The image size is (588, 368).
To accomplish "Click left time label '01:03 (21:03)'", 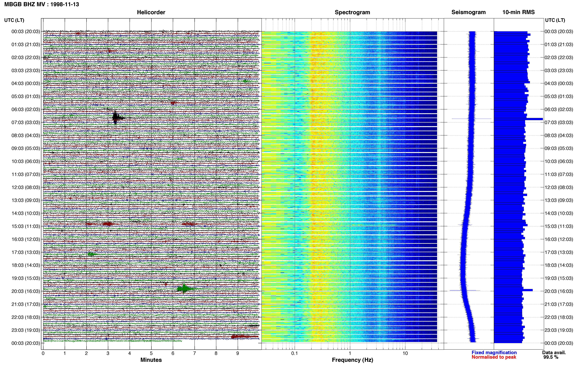I will coord(26,44).
